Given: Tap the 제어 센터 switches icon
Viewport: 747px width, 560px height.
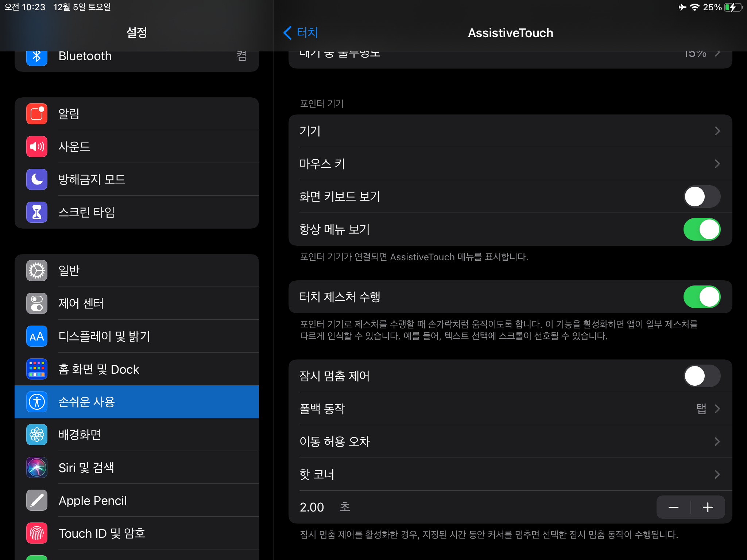Looking at the screenshot, I should [37, 303].
